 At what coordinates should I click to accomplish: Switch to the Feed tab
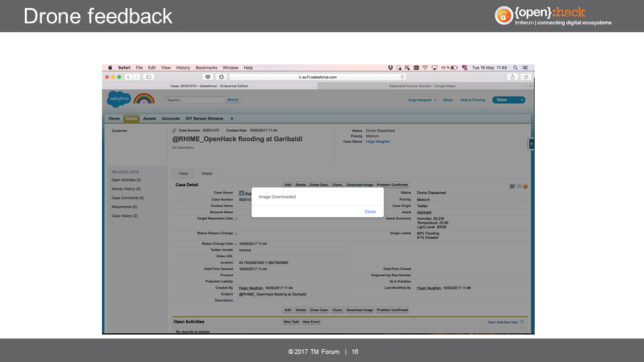[x=184, y=174]
